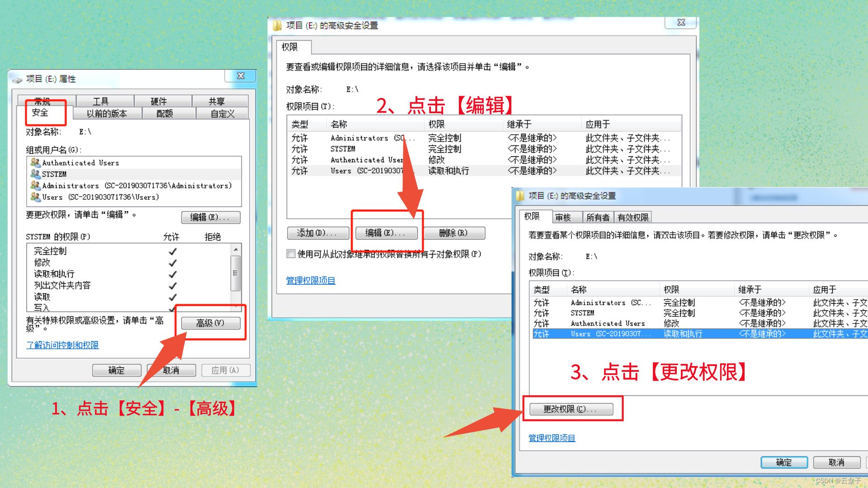The height and width of the screenshot is (488, 868).
Task: Toggle the replace child object permissions checkbox
Action: [291, 254]
